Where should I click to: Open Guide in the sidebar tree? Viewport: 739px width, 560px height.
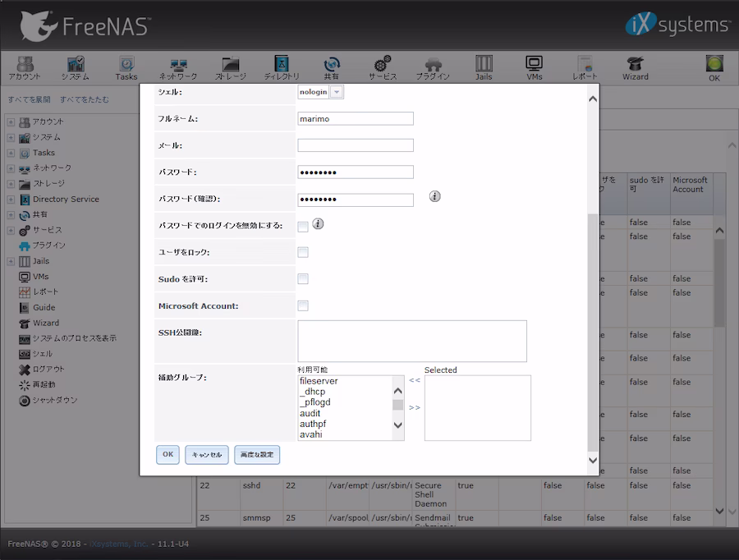tap(44, 307)
